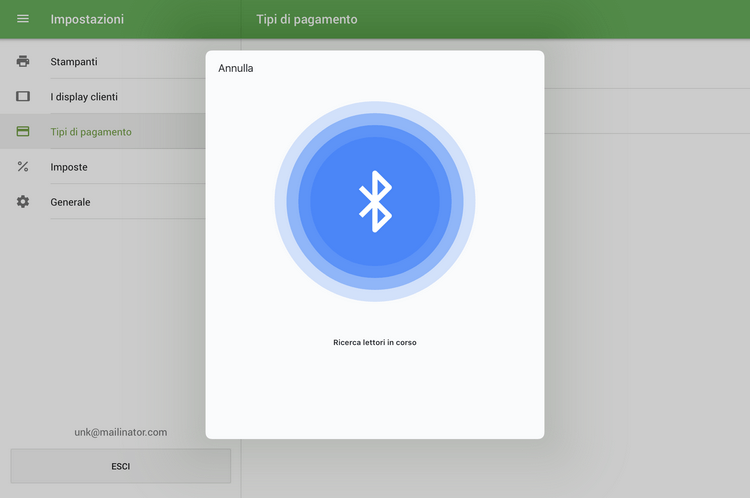Click the percent icon for Imposte

(x=23, y=167)
